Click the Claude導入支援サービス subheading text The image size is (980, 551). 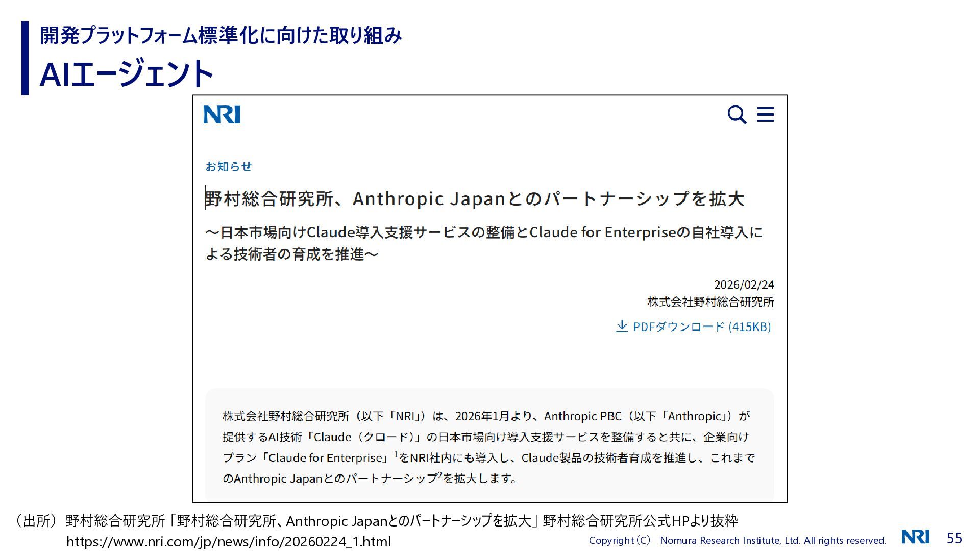[484, 243]
